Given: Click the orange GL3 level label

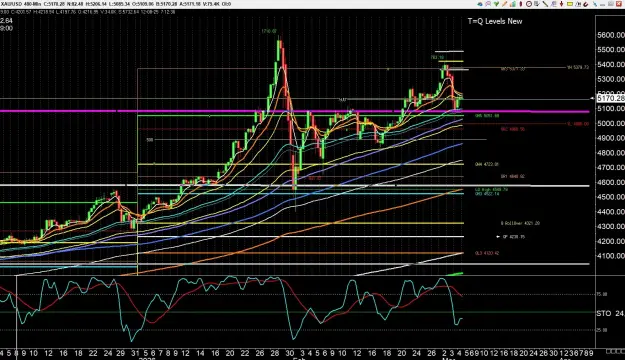Looking at the screenshot, I should click(x=487, y=253).
